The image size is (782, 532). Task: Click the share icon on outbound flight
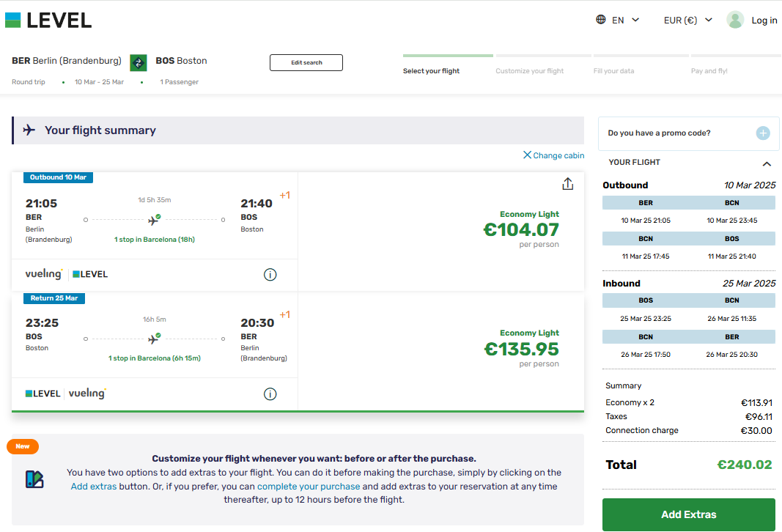click(x=567, y=184)
